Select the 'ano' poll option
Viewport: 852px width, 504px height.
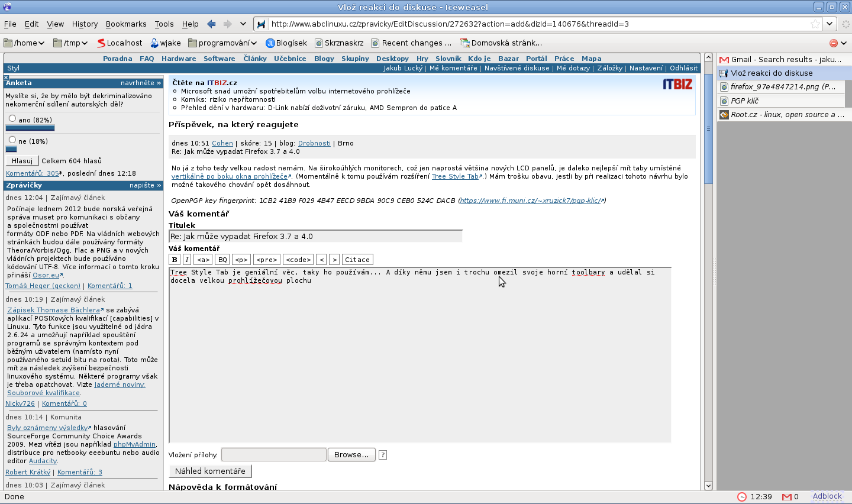pos(12,119)
